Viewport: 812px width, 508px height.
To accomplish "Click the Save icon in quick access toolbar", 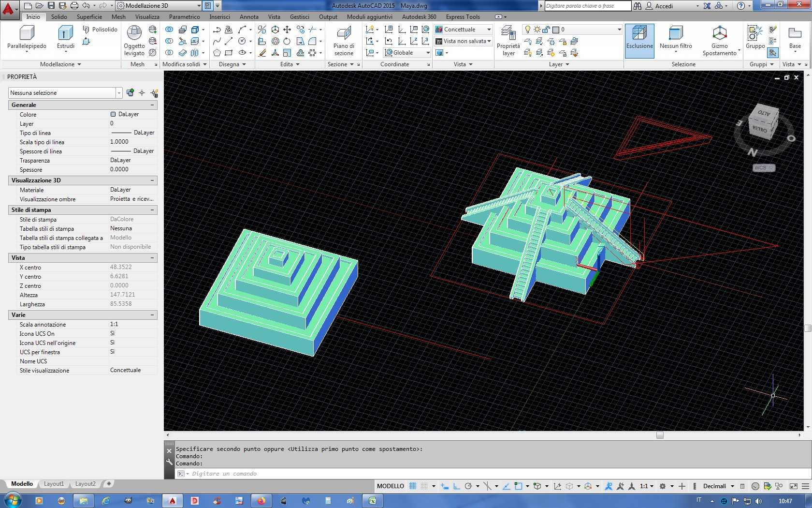I will tap(51, 6).
